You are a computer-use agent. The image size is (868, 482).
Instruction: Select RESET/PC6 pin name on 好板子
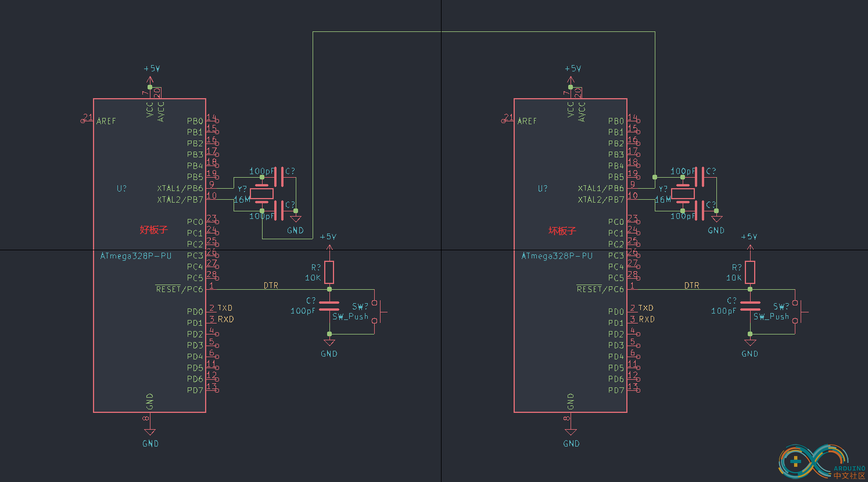point(180,289)
